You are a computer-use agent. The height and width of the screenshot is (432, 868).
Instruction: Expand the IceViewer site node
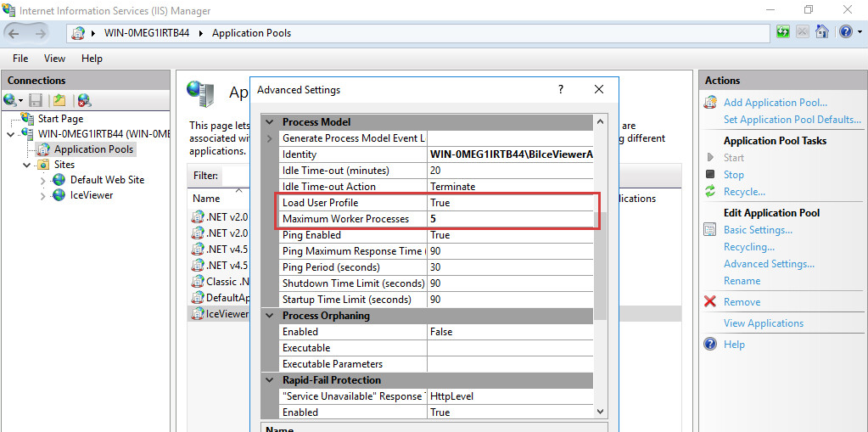[x=43, y=195]
